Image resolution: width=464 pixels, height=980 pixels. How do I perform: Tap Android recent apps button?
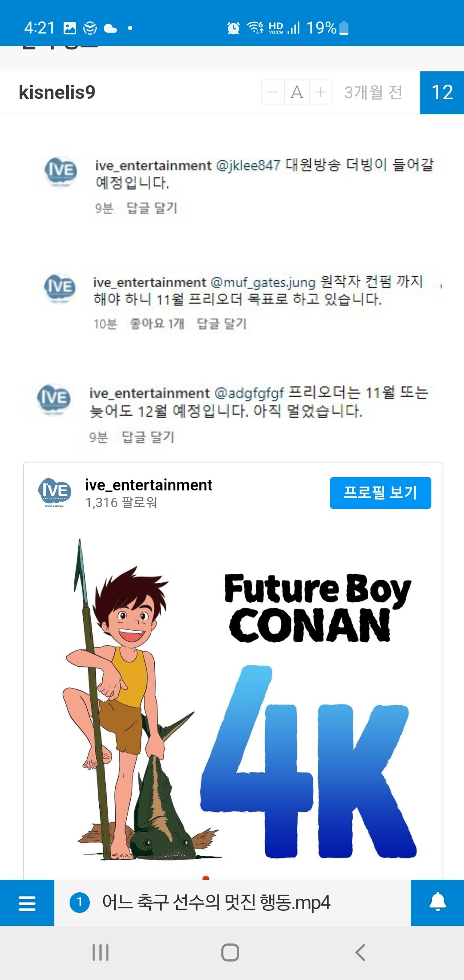[101, 952]
